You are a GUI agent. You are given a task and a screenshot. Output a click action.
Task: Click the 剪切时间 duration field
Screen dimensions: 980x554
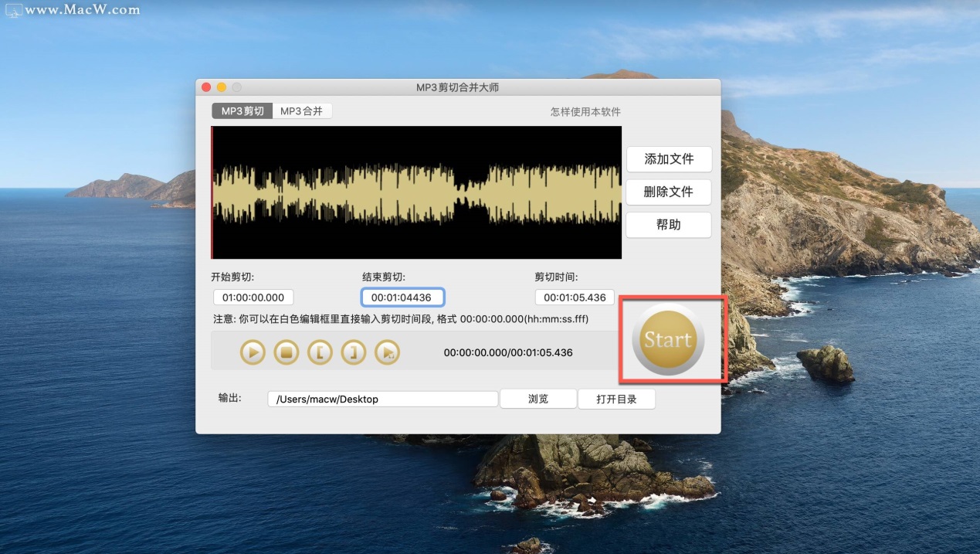(575, 297)
